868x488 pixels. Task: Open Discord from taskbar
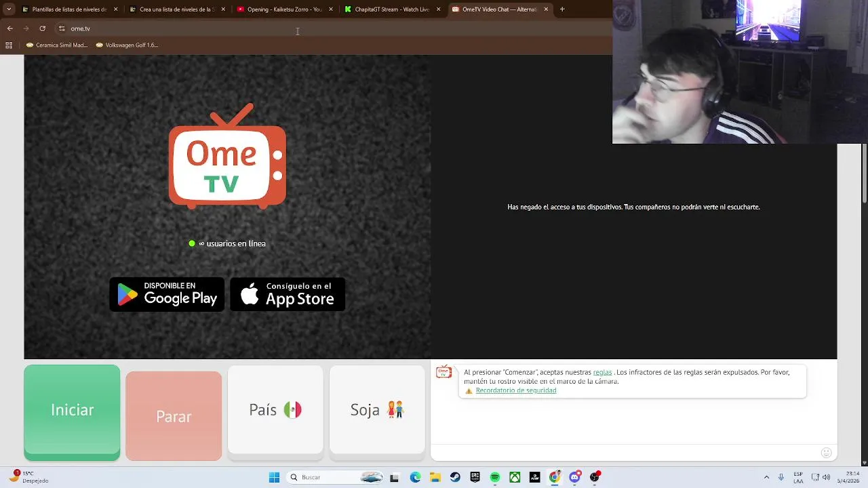click(575, 477)
